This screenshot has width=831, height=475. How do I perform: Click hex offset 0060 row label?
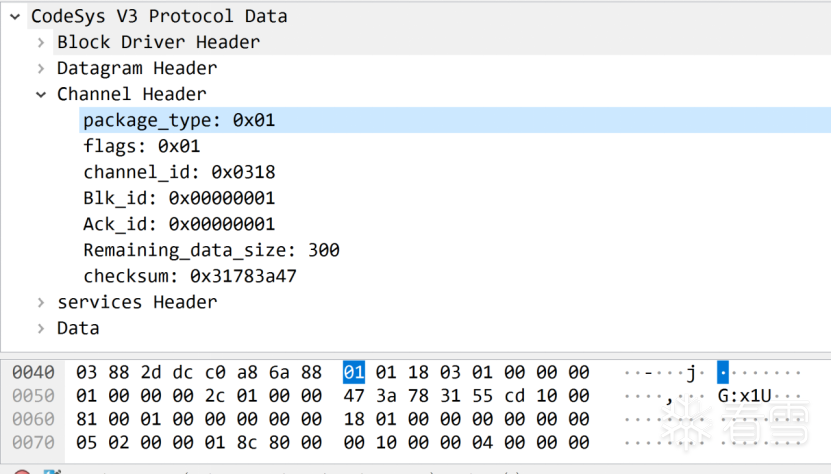(33, 419)
